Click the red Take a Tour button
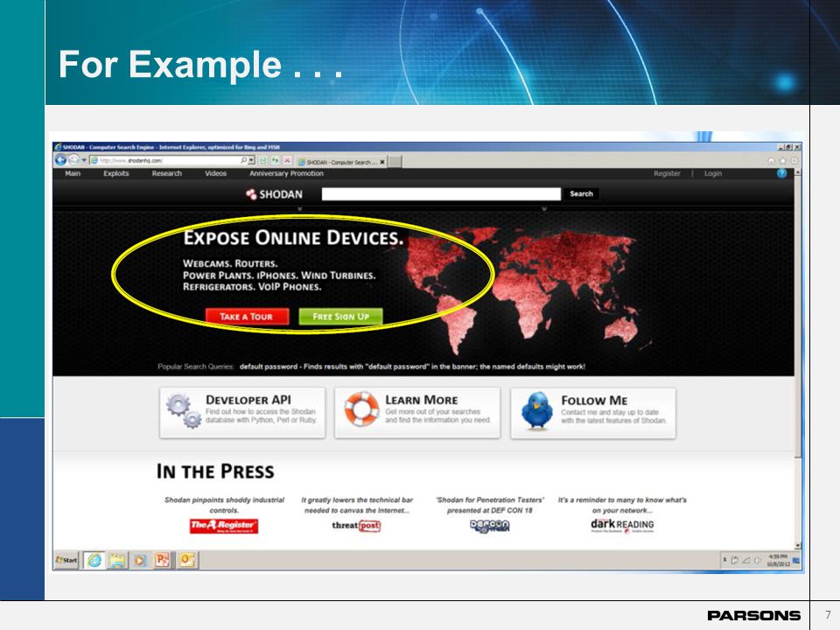Screen dimensions: 840x630 (247, 317)
